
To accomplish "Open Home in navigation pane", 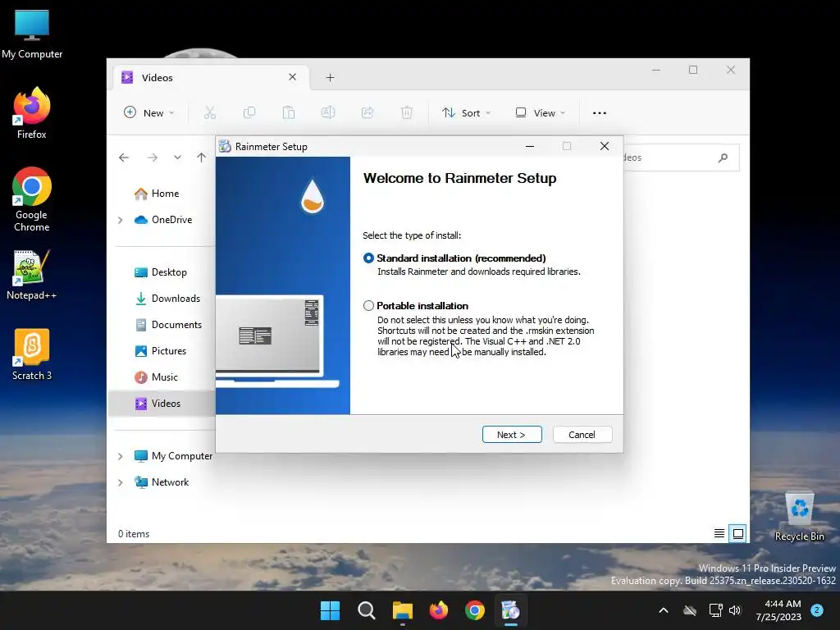I will pos(157,194).
